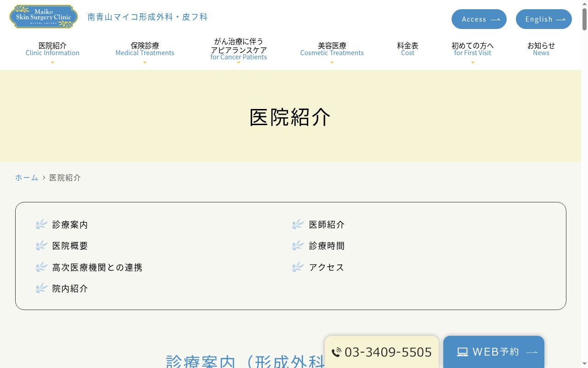Click the leaf icon beside 診療時間
Viewport: 588px width, 368px height.
pos(298,246)
